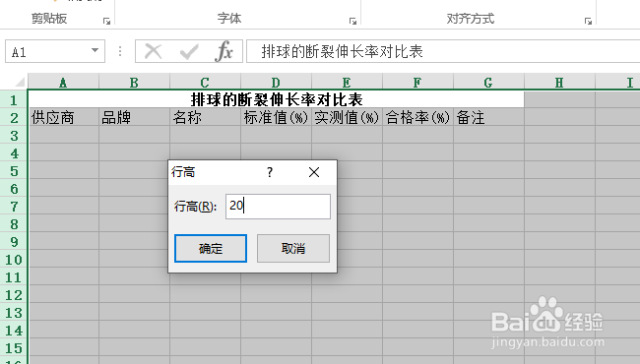Click the formula bar enter checkmark icon
Image resolution: width=640 pixels, height=364 pixels.
tap(189, 51)
